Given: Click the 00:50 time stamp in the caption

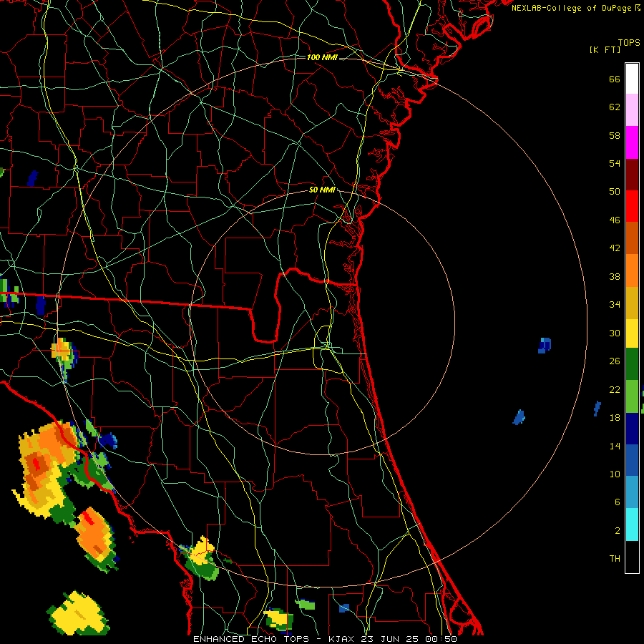Looking at the screenshot, I should (441, 639).
